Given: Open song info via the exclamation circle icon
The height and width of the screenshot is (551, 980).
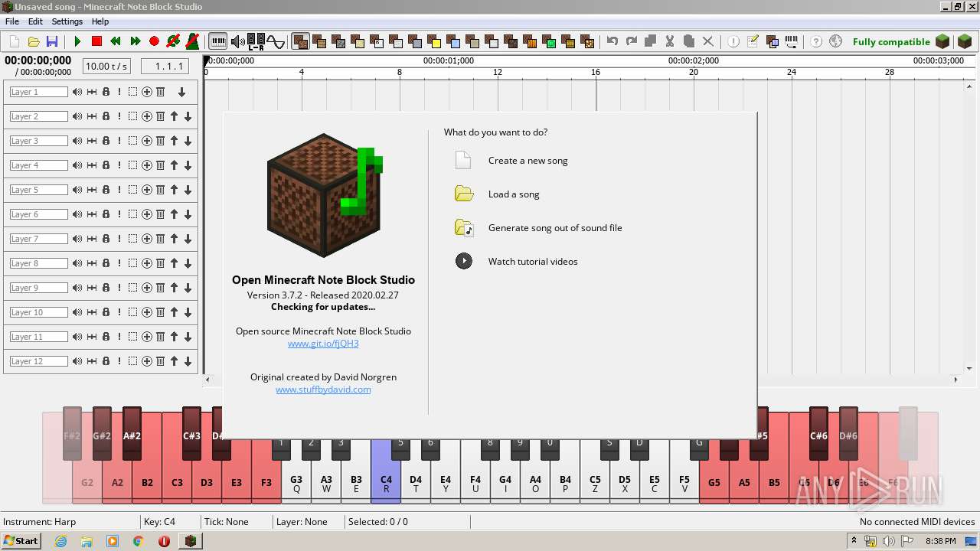Looking at the screenshot, I should tap(733, 41).
